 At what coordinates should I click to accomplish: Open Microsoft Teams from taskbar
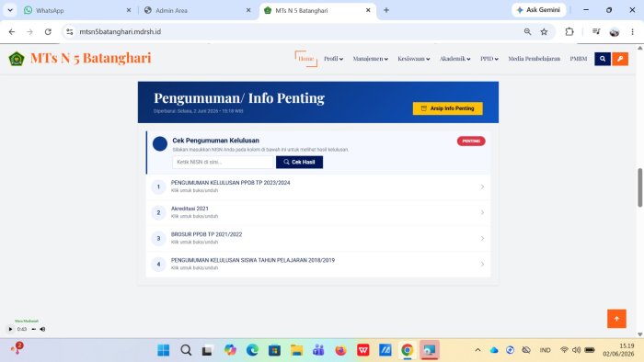[x=318, y=350]
